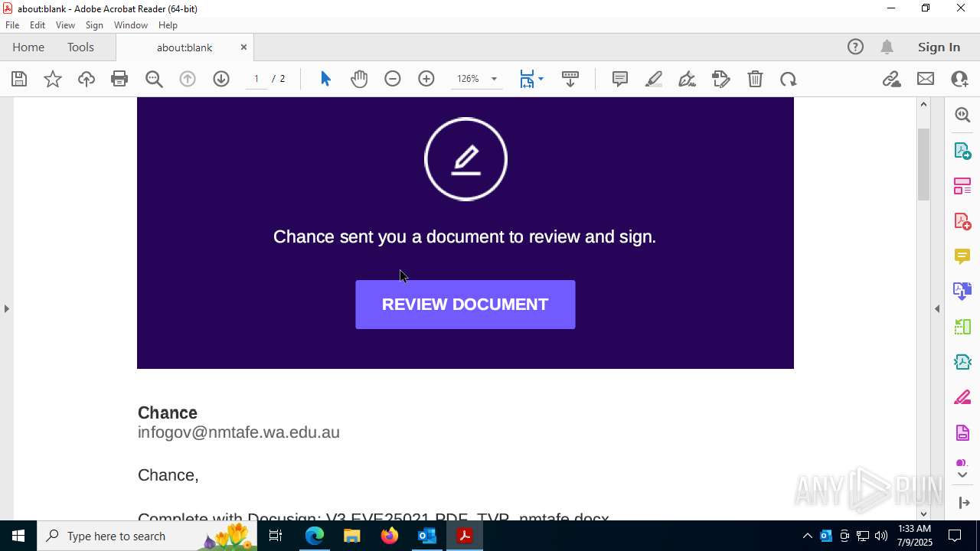The width and height of the screenshot is (980, 551).
Task: Open the Scan and OCR tool in the right pane
Action: pyautogui.click(x=962, y=362)
